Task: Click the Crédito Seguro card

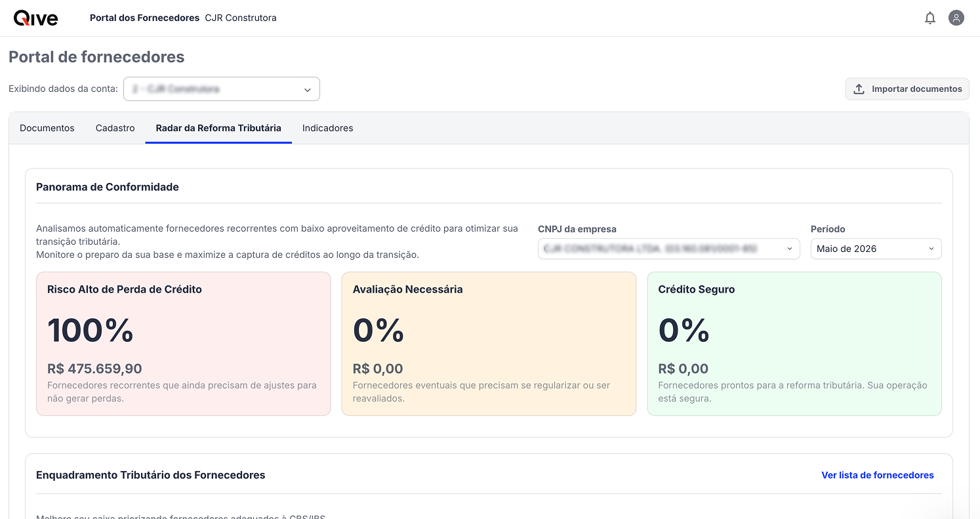Action: pyautogui.click(x=794, y=344)
